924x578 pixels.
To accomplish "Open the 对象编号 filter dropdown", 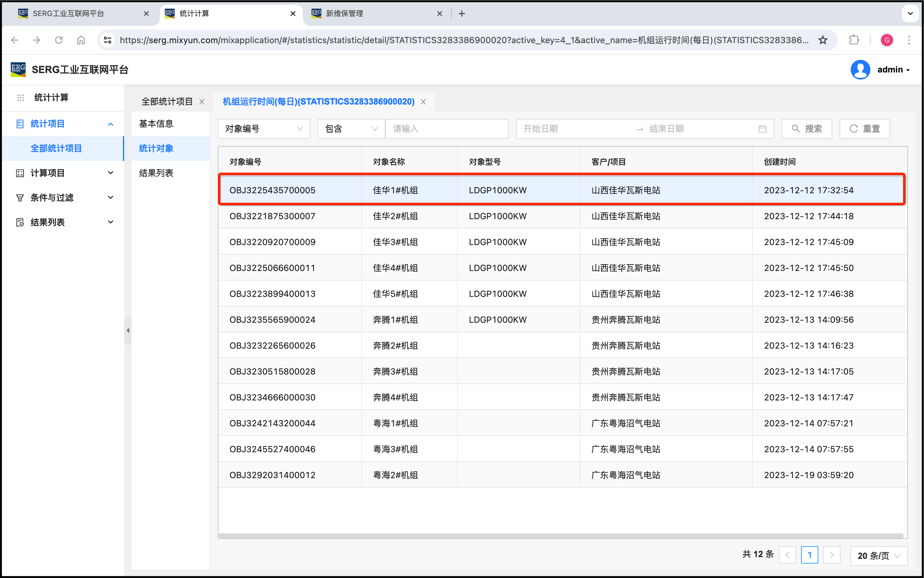I will tap(263, 129).
